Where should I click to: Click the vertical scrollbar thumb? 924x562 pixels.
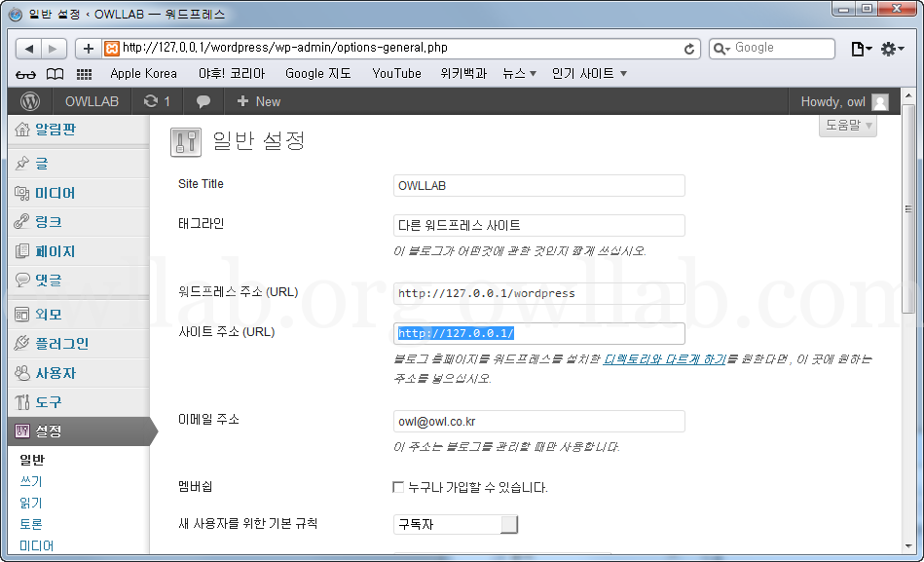[x=908, y=208]
